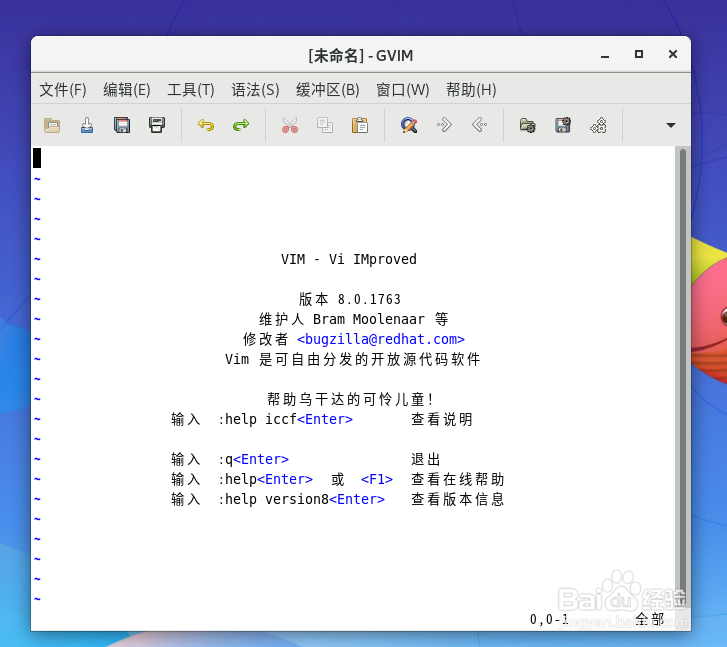Click the <F1> key text
727x647 pixels.
[377, 479]
